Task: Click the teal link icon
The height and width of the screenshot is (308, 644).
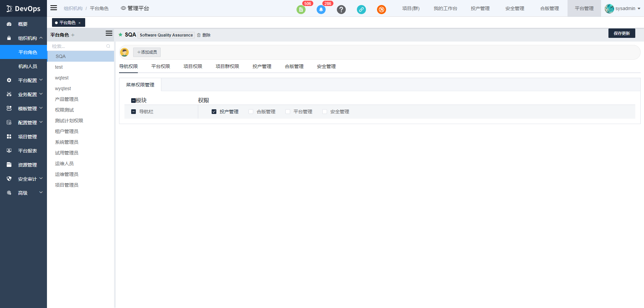Action: (361, 10)
